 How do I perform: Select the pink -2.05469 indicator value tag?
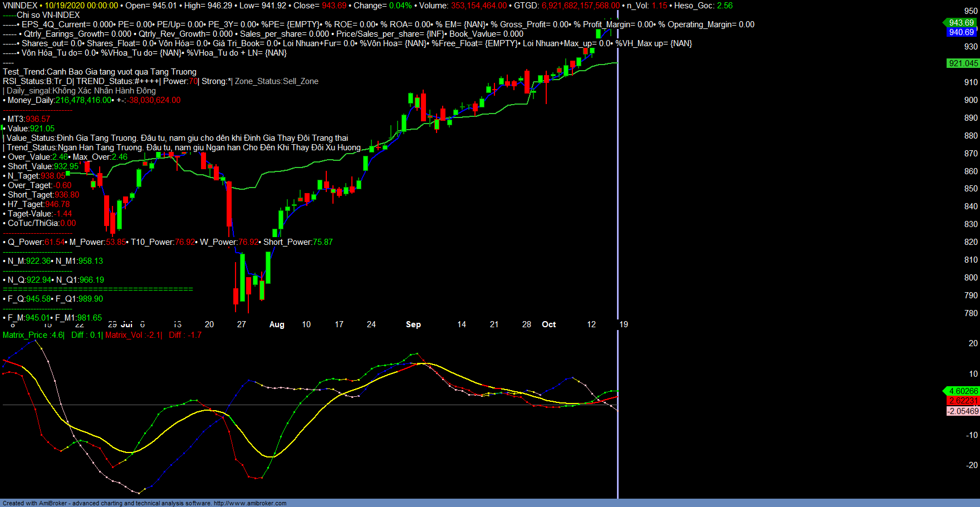(x=963, y=411)
